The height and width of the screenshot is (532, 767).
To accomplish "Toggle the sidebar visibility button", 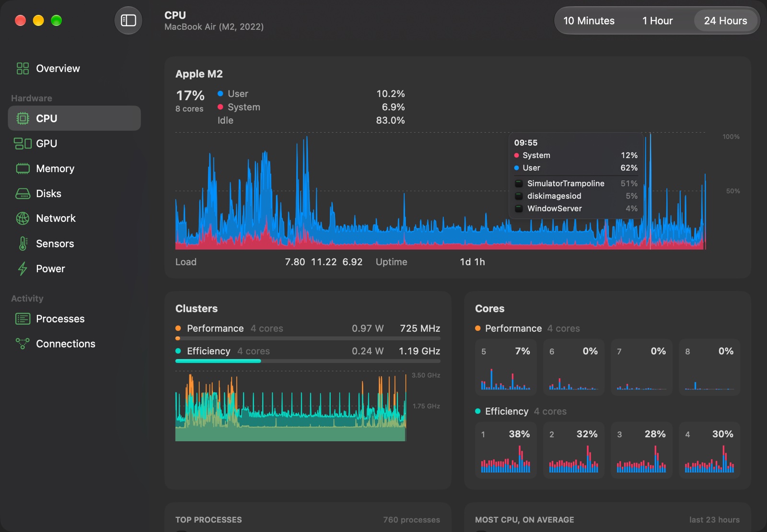I will [x=128, y=21].
